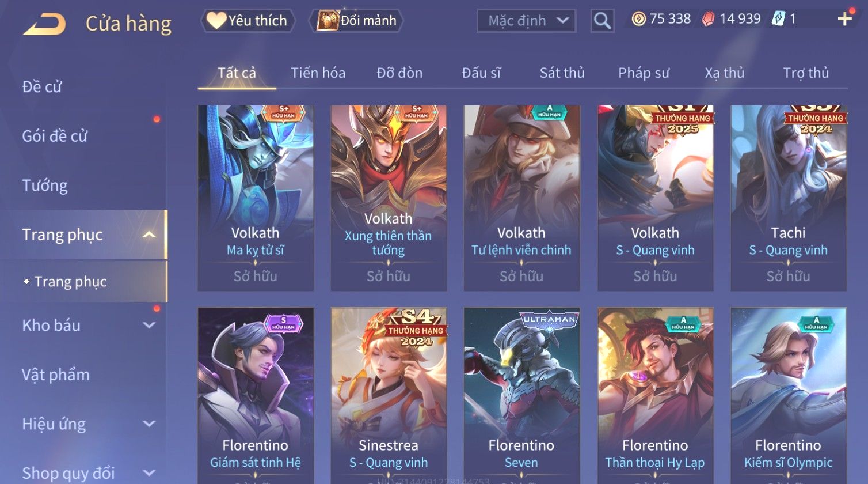Switch to the Tiến hóa tab
The height and width of the screenshot is (484, 868).
pyautogui.click(x=318, y=73)
